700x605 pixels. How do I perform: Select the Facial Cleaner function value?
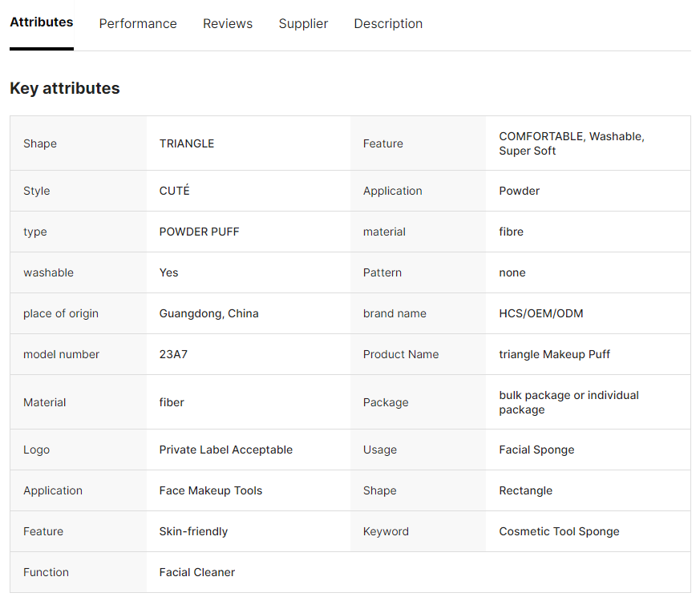coord(196,572)
